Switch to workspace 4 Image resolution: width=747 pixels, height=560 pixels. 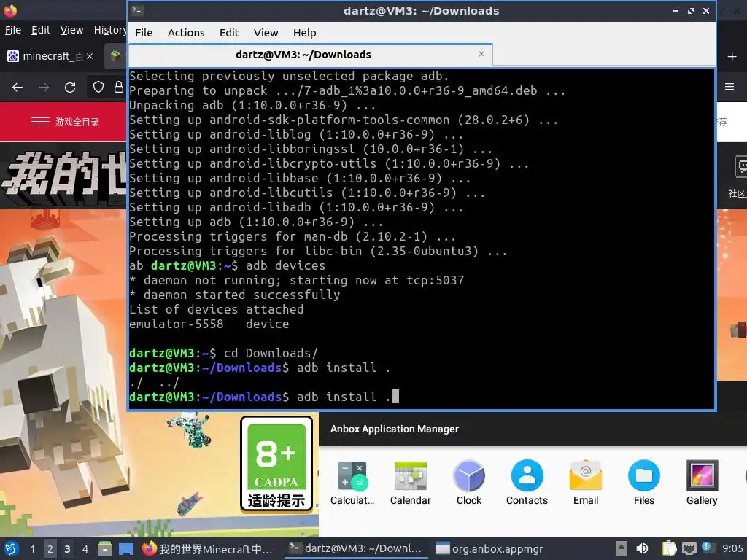pos(85,548)
